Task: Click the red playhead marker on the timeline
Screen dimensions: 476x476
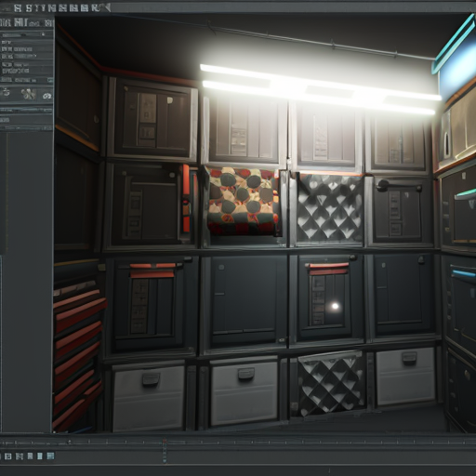Action: [165, 441]
